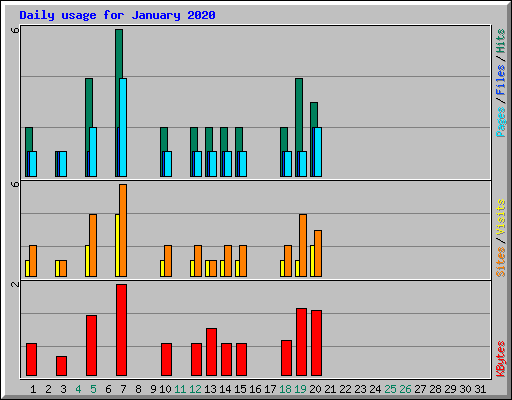This screenshot has height=400, width=512.
Task: Click the bottom panel y-axis value '2'
Action: click(15, 284)
